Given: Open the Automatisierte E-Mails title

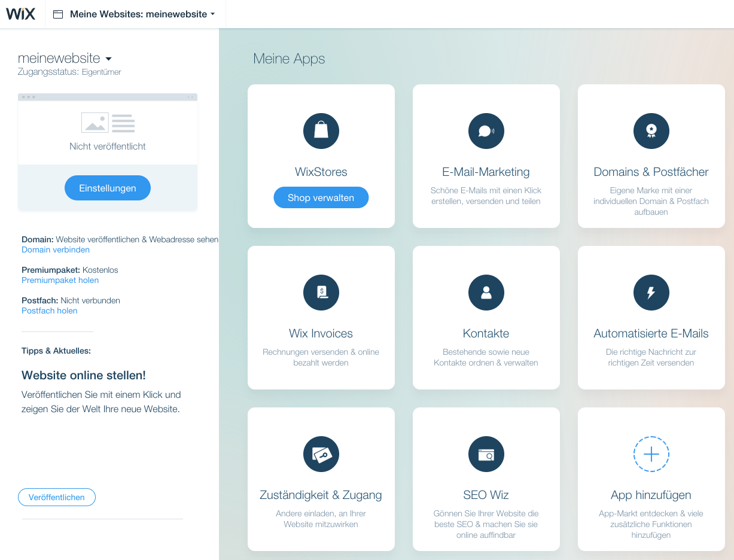Looking at the screenshot, I should pyautogui.click(x=651, y=333).
